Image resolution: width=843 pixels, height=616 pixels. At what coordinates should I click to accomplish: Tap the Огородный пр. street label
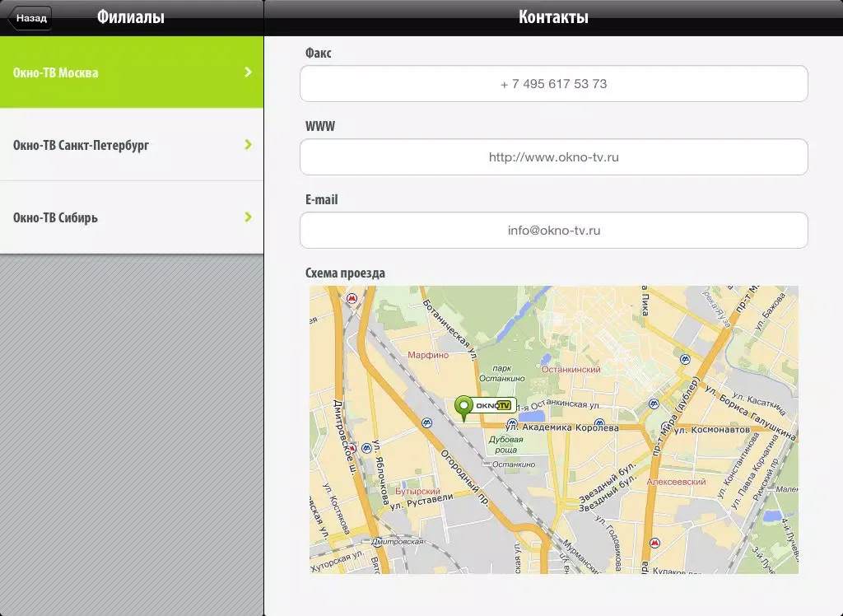pos(465,478)
